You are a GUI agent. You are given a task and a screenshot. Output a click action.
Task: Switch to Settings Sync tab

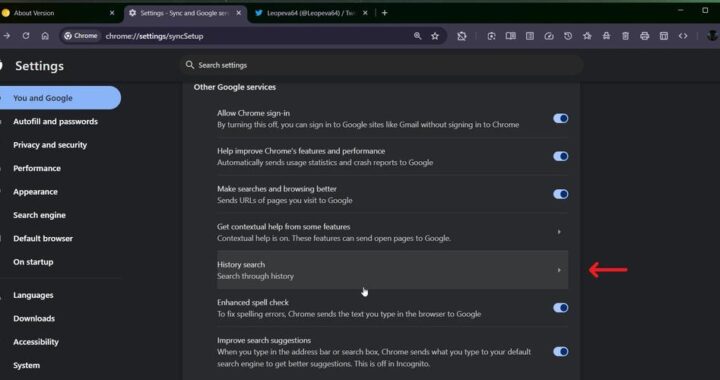[x=184, y=13]
